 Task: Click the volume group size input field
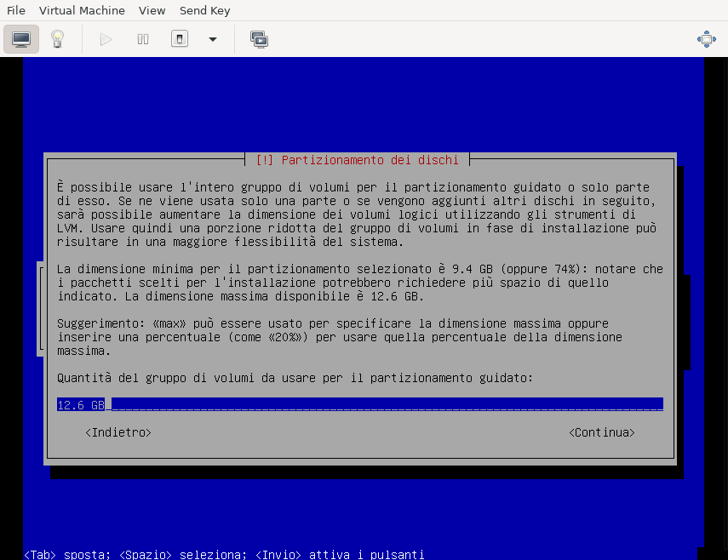tap(360, 404)
